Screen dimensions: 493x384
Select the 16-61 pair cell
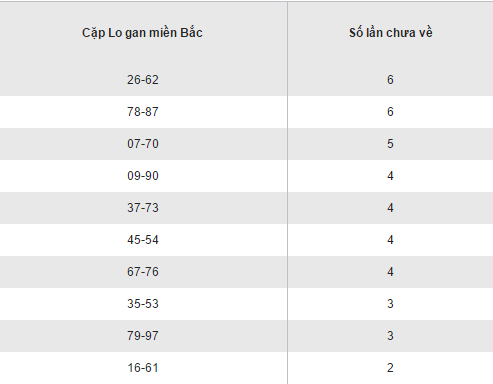point(143,368)
